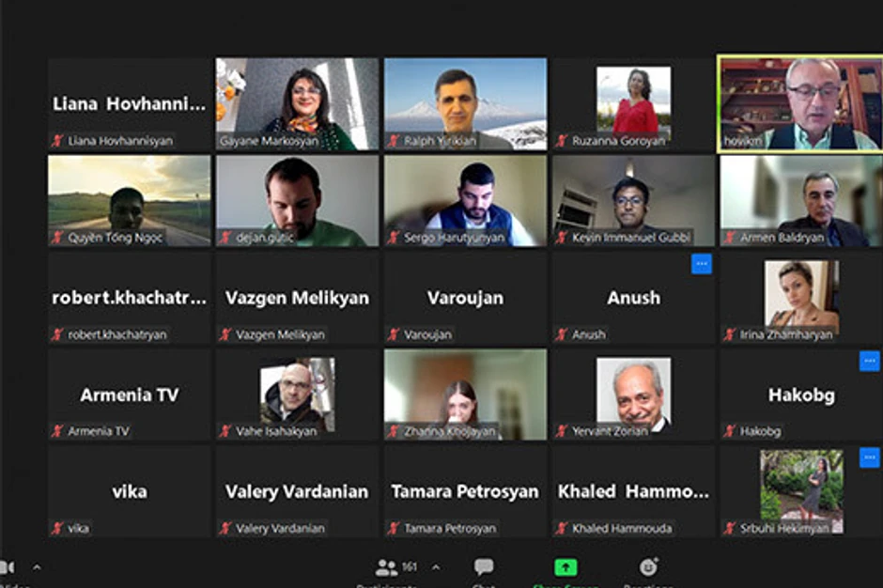883x588 pixels.
Task: Select the active speaker hovikm video tile
Action: (800, 103)
